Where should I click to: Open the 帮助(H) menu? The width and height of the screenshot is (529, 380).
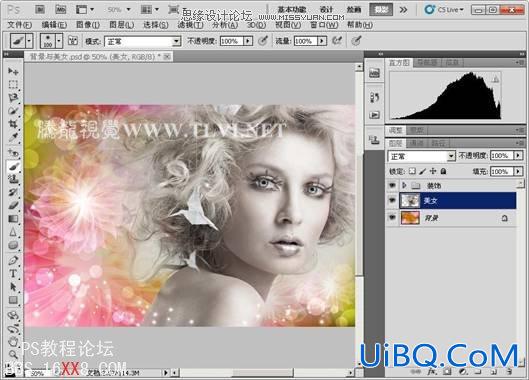click(x=360, y=25)
